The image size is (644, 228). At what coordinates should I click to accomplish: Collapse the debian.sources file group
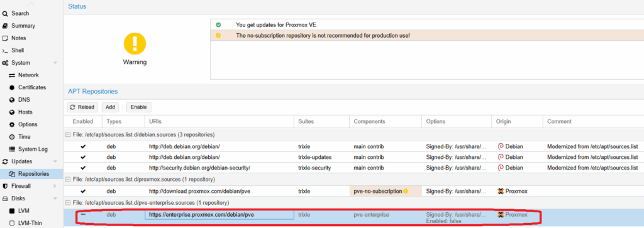68,134
